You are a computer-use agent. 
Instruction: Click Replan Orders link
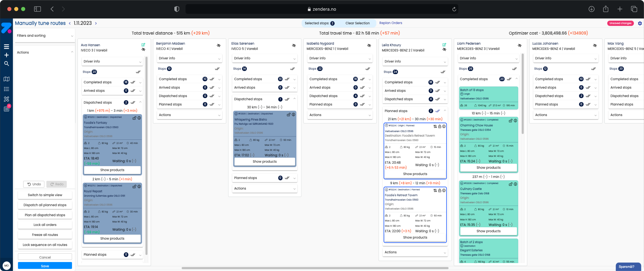pos(391,23)
